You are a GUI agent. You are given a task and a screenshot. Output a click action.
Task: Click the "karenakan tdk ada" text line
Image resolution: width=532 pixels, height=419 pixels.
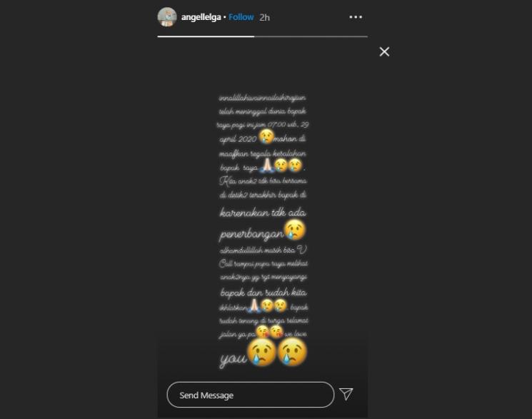point(263,213)
